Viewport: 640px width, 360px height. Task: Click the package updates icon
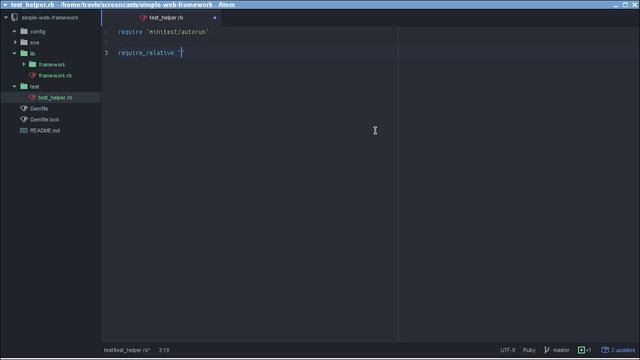tap(605, 350)
